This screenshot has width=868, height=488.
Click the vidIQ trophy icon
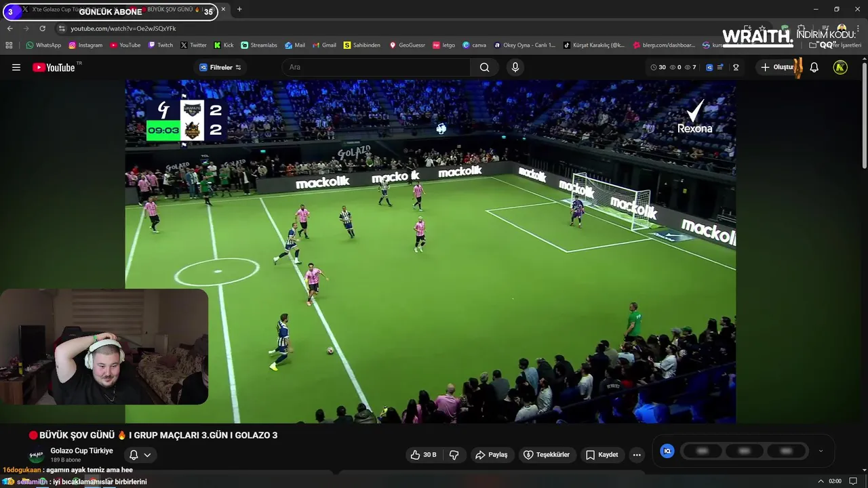pos(736,67)
